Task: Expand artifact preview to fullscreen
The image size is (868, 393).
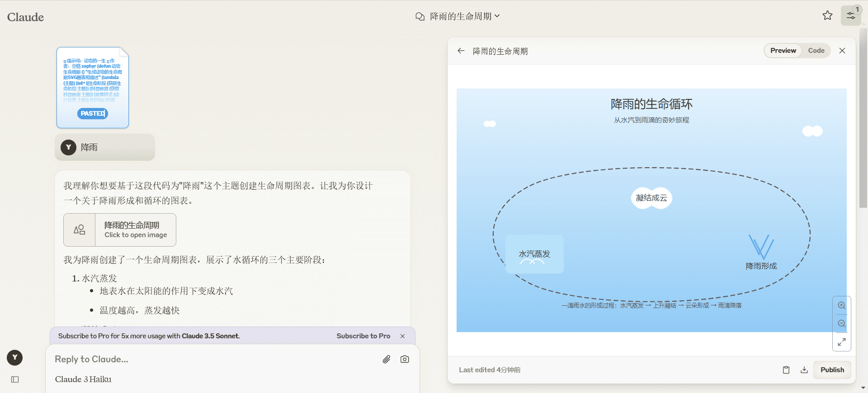Action: tap(841, 342)
